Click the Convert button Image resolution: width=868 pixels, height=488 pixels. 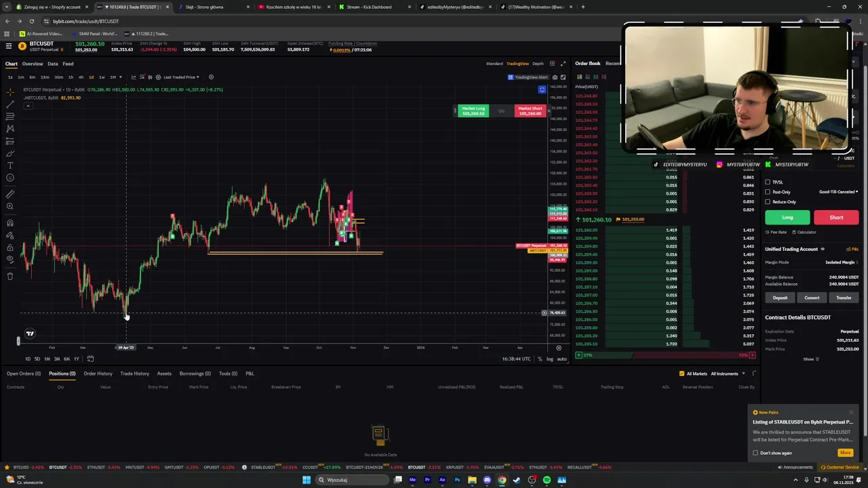click(812, 298)
